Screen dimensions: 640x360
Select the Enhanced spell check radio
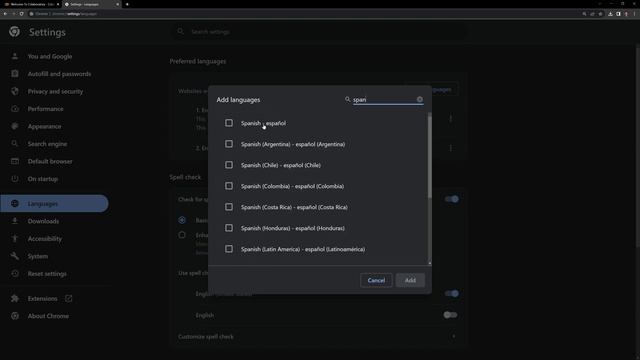coord(182,235)
